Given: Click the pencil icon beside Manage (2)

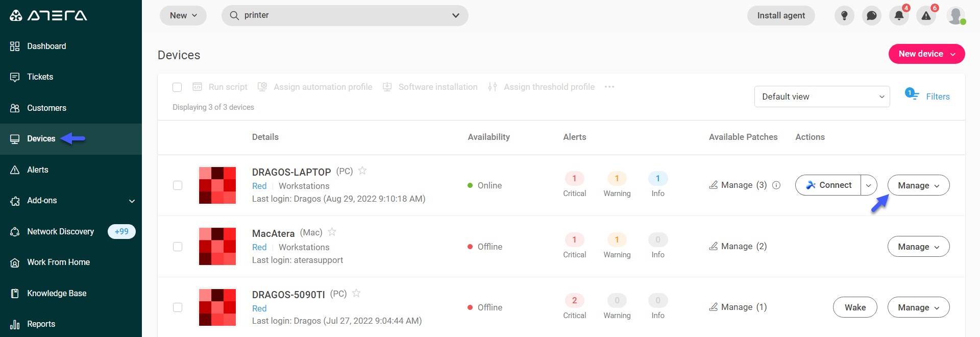Looking at the screenshot, I should (714, 246).
